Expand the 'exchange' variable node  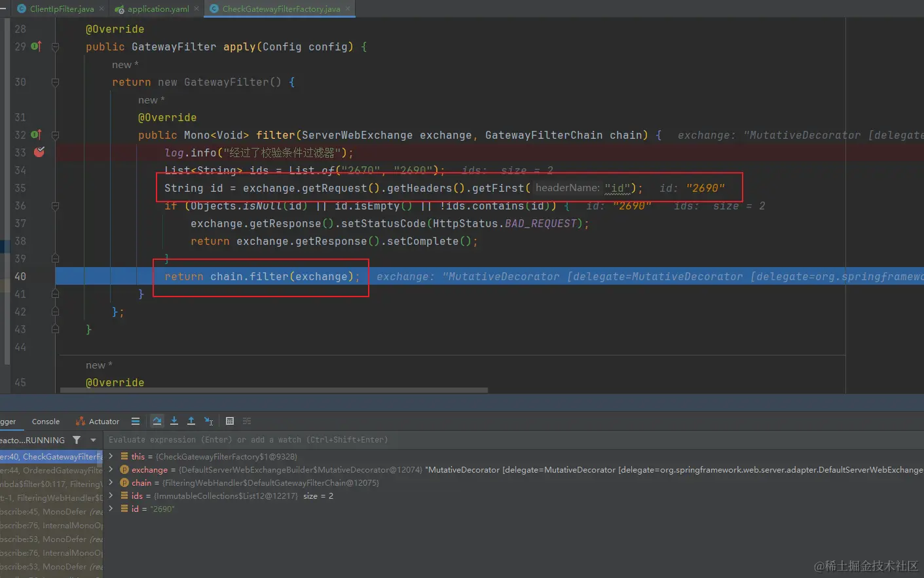click(111, 469)
